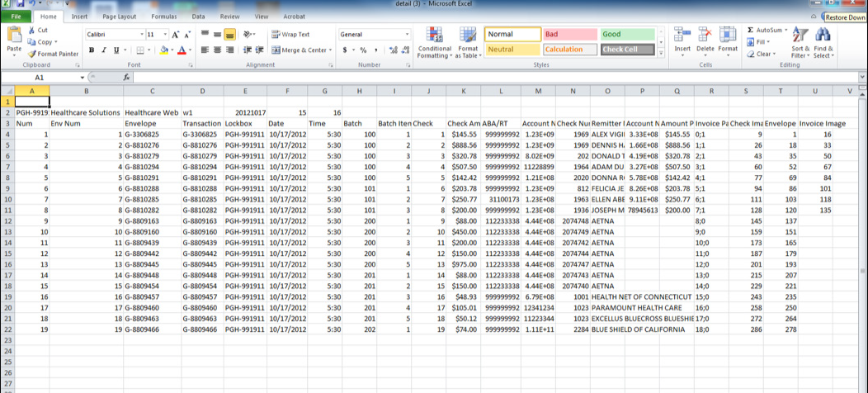Expand the cell styles gallery
Screen dimensions: 868x393
(x=660, y=53)
